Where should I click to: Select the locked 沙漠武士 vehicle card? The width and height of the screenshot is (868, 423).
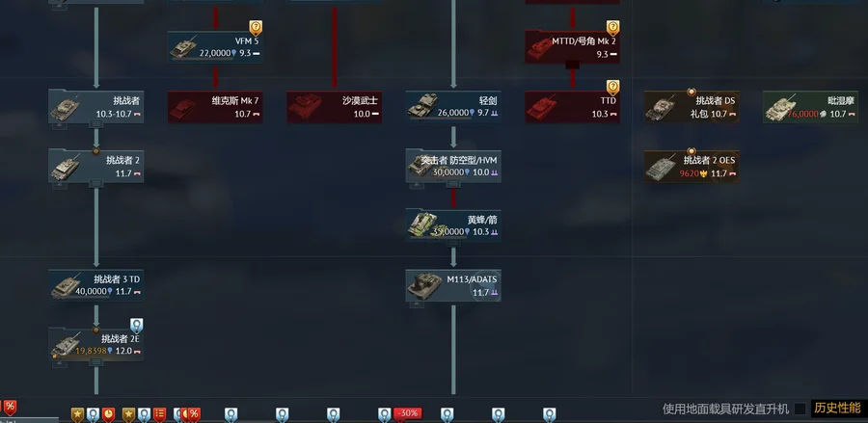tap(335, 107)
